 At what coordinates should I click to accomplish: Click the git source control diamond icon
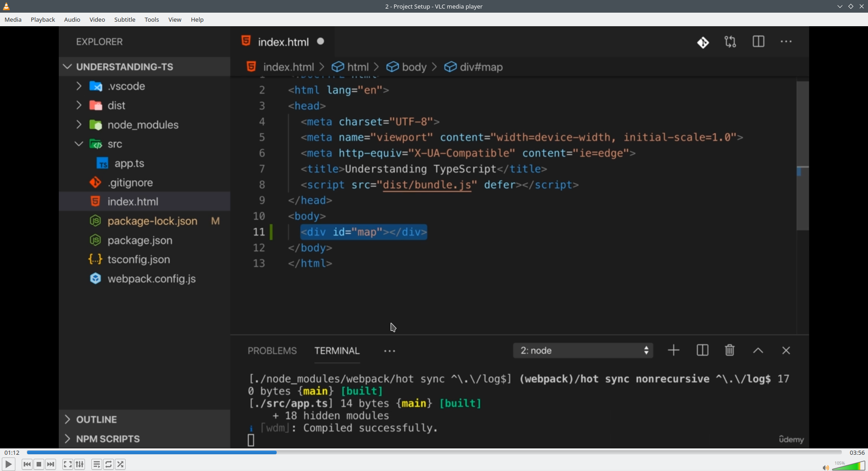pos(703,42)
